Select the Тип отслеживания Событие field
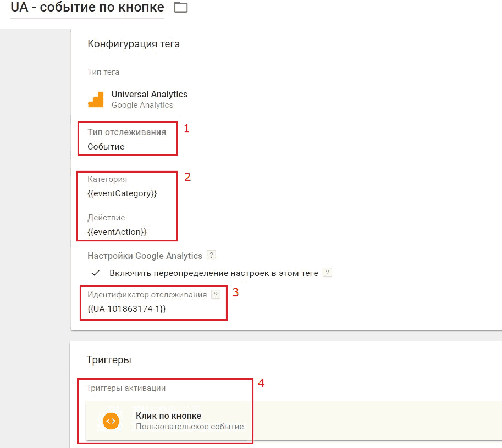This screenshot has width=502, height=448. tap(127, 139)
